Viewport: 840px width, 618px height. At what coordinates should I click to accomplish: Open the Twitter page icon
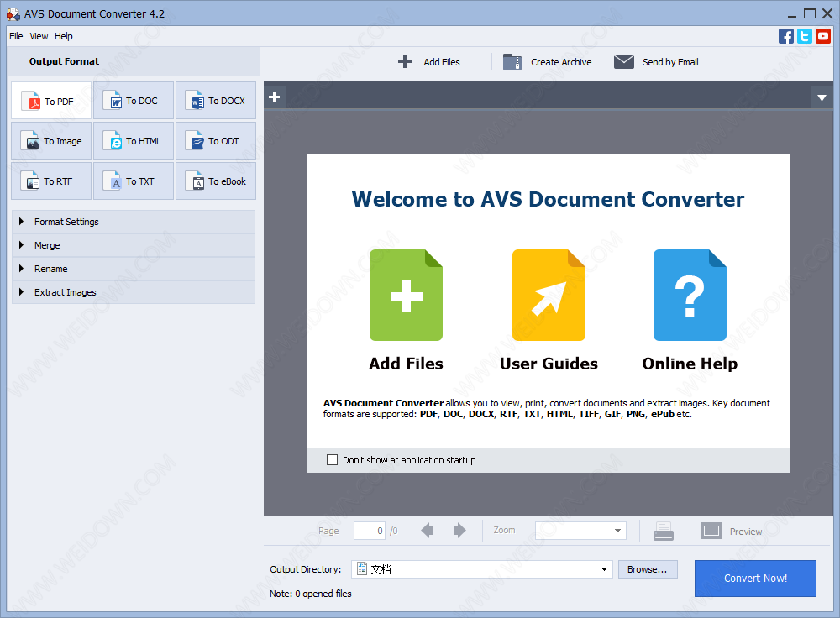click(804, 36)
